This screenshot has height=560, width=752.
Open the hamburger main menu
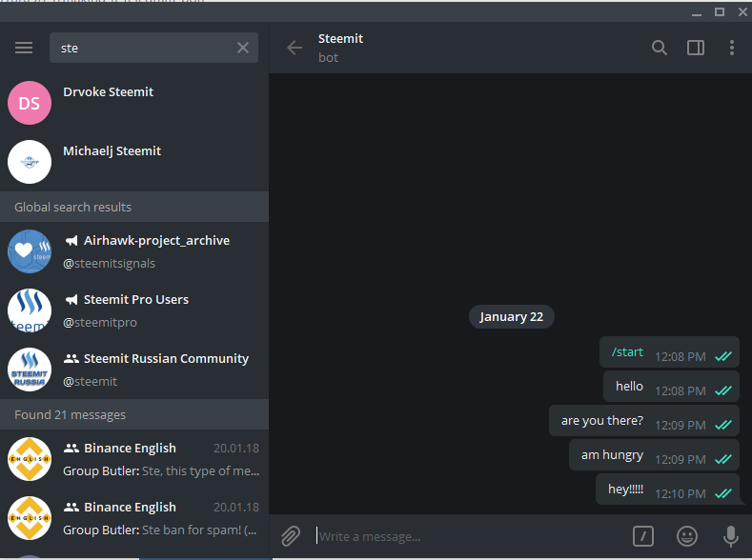[x=24, y=48]
